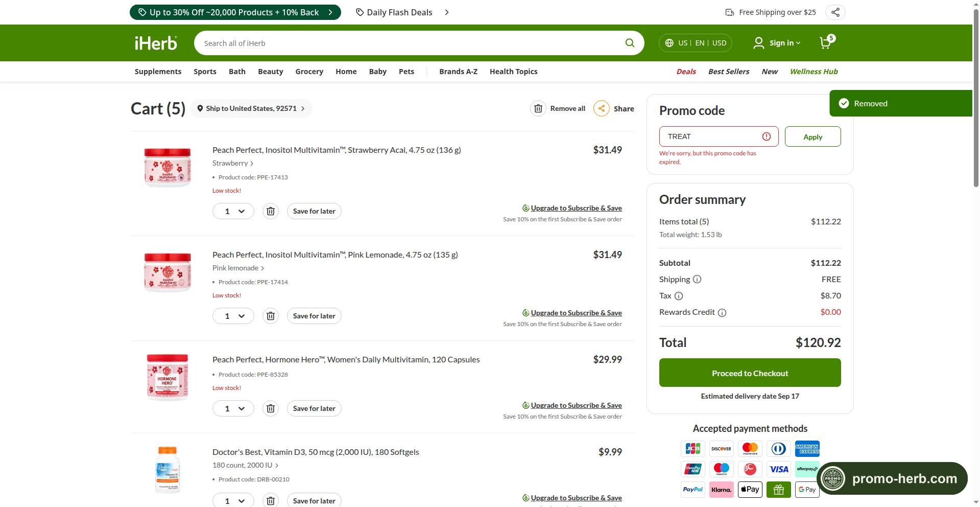Image resolution: width=980 pixels, height=507 pixels.
Task: Open the Supplements menu
Action: point(158,72)
